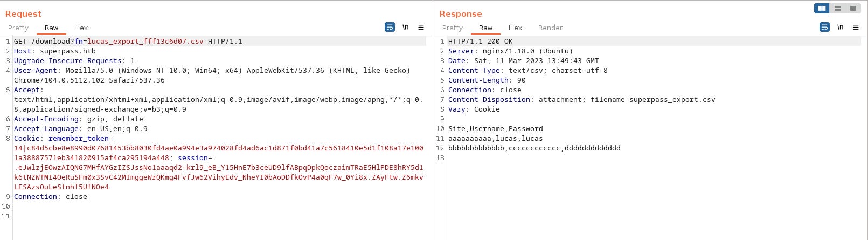
Task: Switch Response view to Hex tab
Action: tap(515, 28)
